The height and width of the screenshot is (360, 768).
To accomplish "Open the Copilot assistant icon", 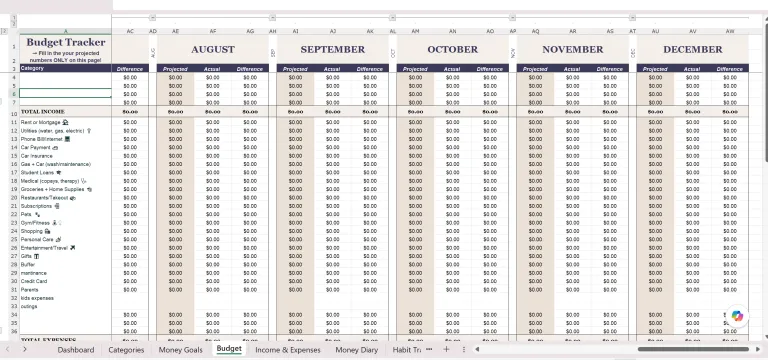I will pyautogui.click(x=737, y=316).
